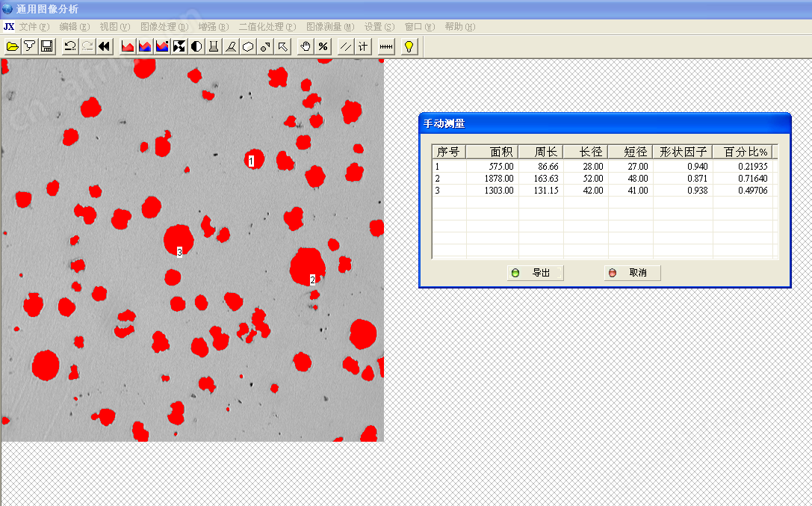The height and width of the screenshot is (506, 812).
Task: Click shape factor value 0.938
Action: (698, 190)
